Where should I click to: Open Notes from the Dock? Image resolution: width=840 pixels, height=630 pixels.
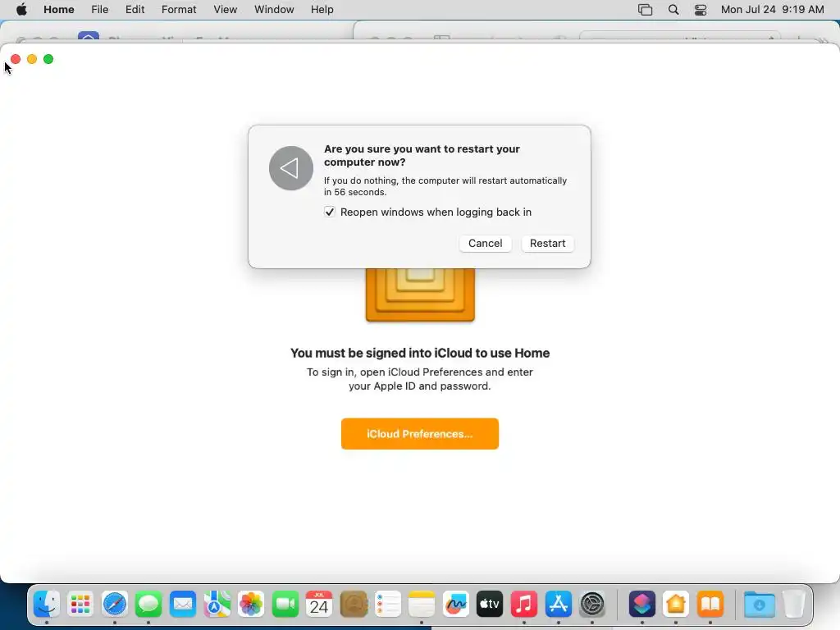point(422,605)
